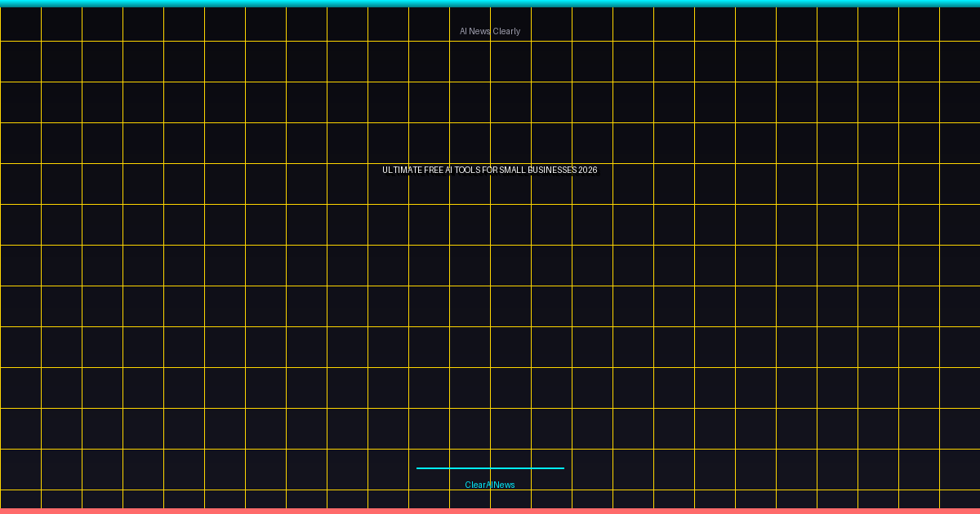
Task: Click the "AI News Clearly" tagline text
Action: [x=490, y=31]
